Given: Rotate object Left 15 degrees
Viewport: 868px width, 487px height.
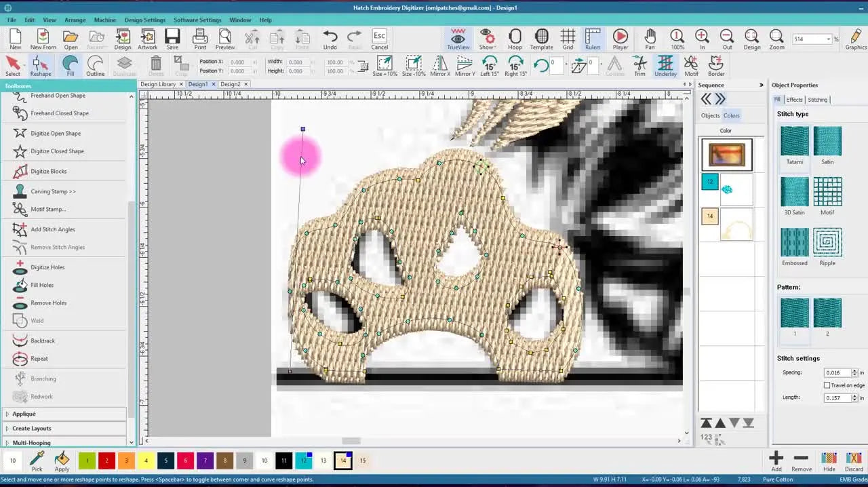Looking at the screenshot, I should (490, 66).
